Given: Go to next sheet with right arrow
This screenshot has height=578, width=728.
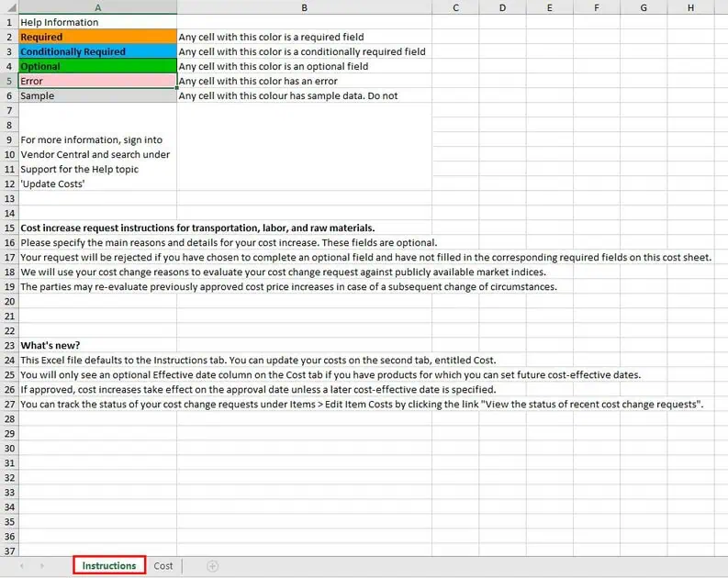Looking at the screenshot, I should [42, 566].
